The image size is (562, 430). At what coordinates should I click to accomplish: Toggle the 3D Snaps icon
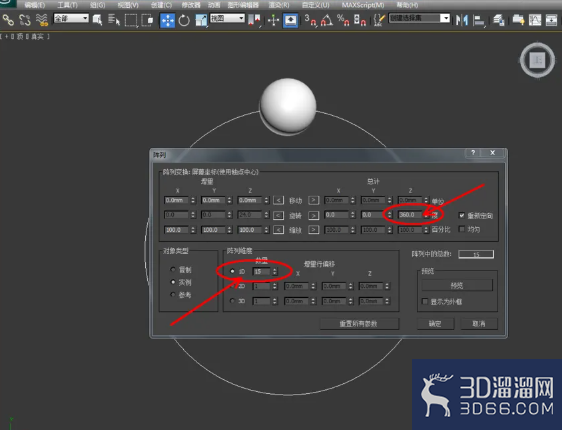[310, 20]
